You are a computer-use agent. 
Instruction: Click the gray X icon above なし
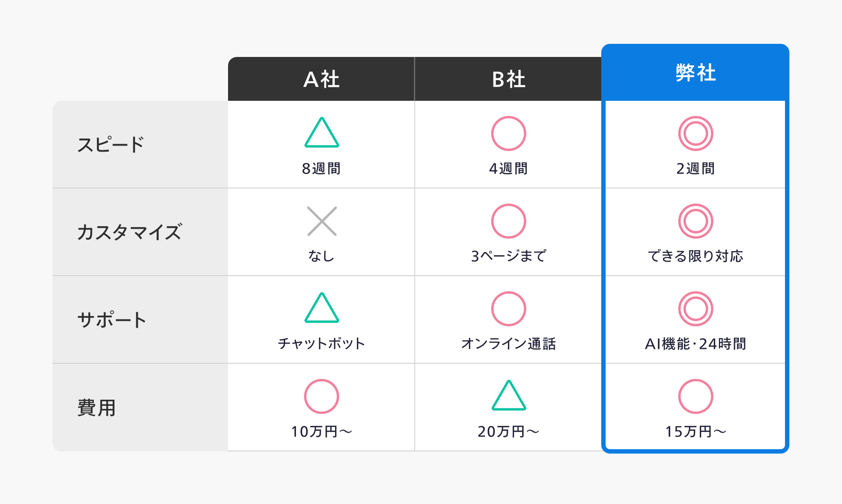click(x=321, y=221)
